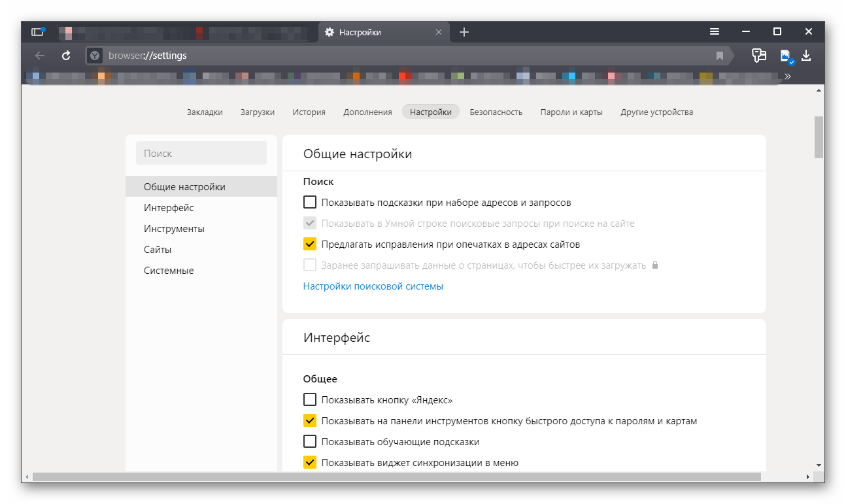
Task: Open the browser hamburger menu
Action: (715, 32)
